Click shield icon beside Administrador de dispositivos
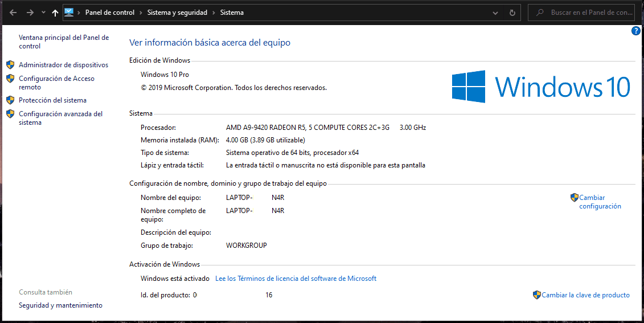 (10, 64)
